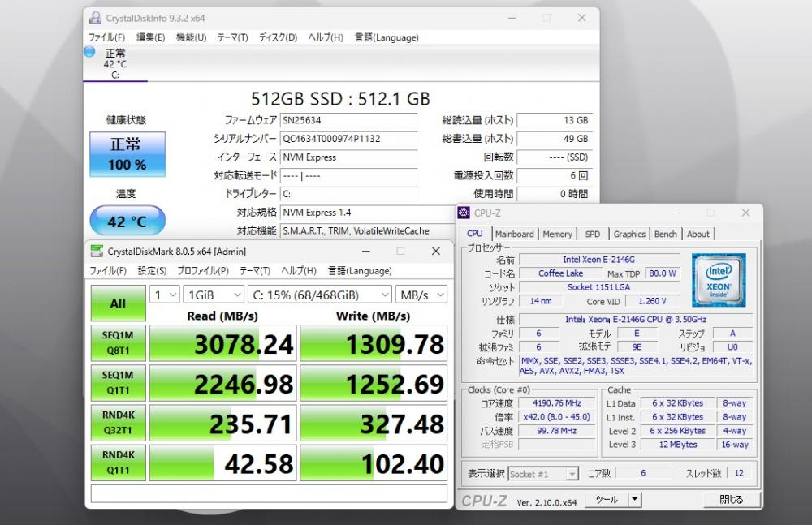Click the standard field NVM Express 1.4
The height and width of the screenshot is (525, 812).
coord(367,213)
